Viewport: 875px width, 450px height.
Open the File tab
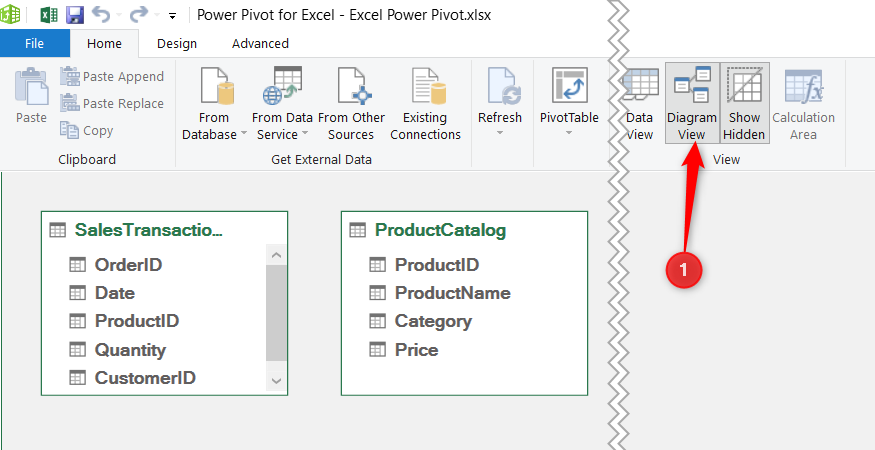pyautogui.click(x=35, y=44)
